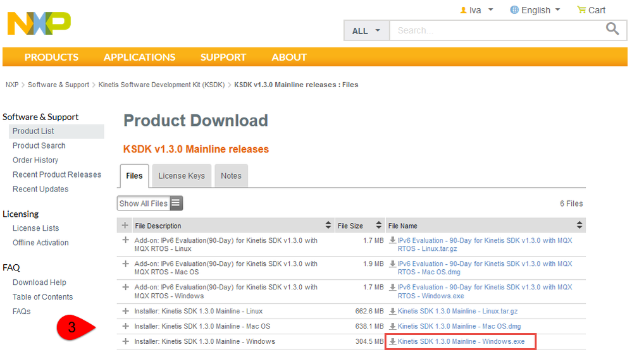
Task: Open Product Search in sidebar
Action: [39, 146]
